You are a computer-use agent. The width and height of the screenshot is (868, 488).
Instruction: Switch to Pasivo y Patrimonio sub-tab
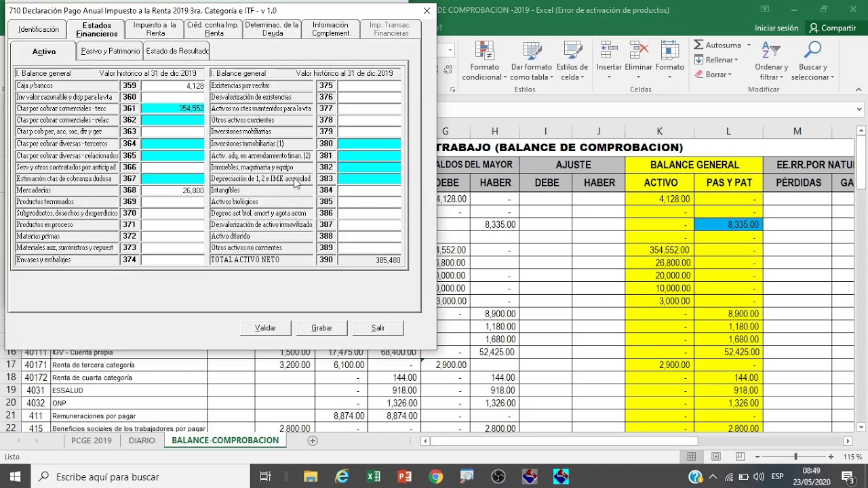110,51
